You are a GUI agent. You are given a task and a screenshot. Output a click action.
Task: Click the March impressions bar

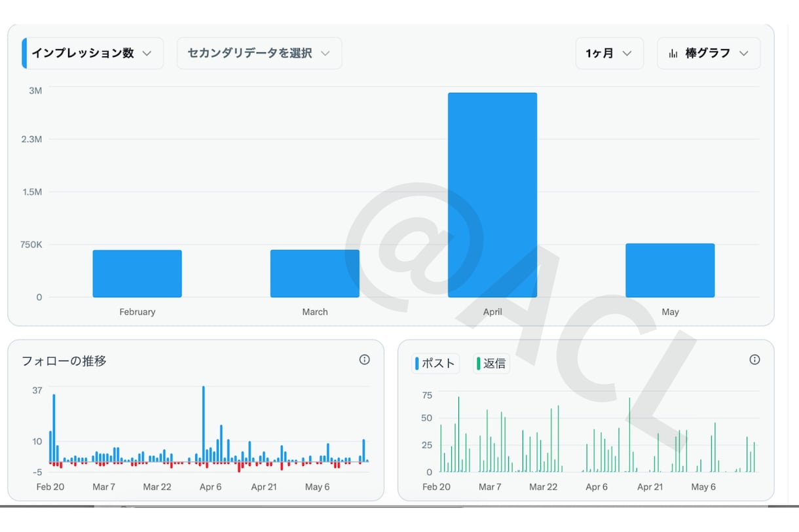click(x=315, y=274)
